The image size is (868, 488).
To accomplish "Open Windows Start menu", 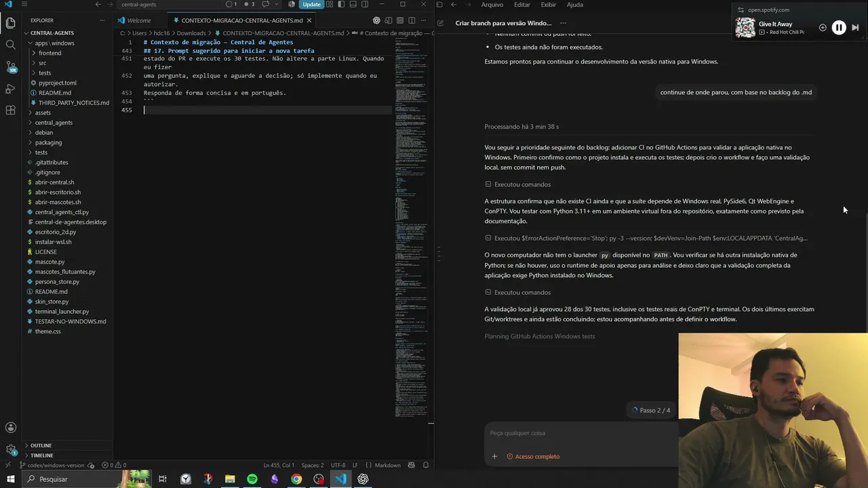I will point(10,479).
